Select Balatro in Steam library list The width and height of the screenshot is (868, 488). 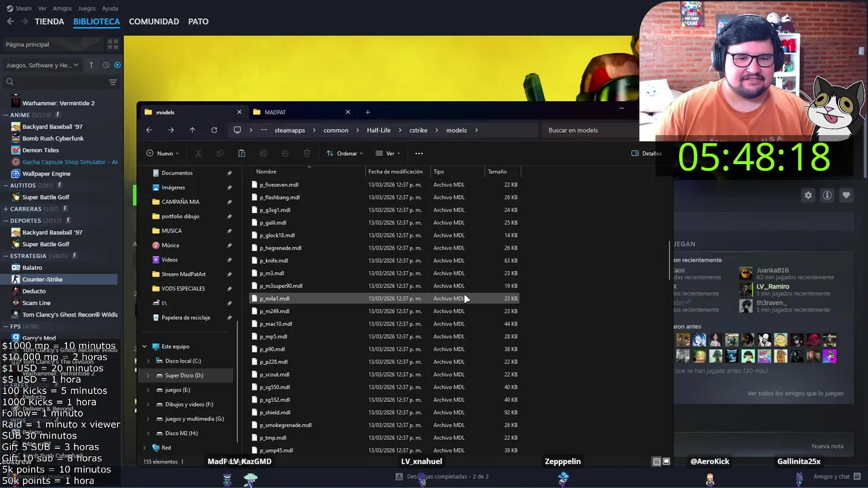(32, 268)
